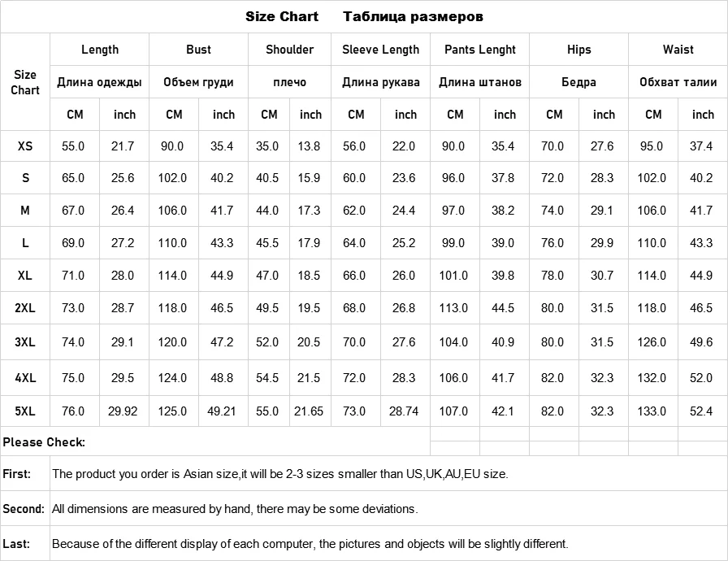Click the Обхват талии subheader cell

pyautogui.click(x=678, y=82)
